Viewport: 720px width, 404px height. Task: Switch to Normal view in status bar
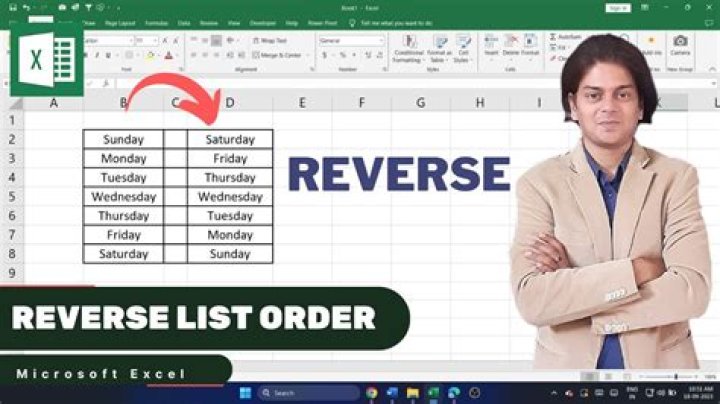[x=590, y=377]
